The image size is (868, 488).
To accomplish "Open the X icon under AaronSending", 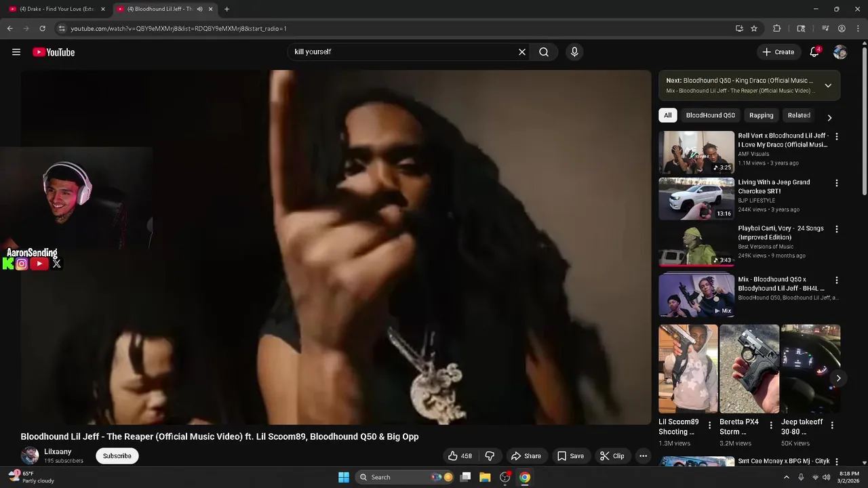I will (57, 264).
